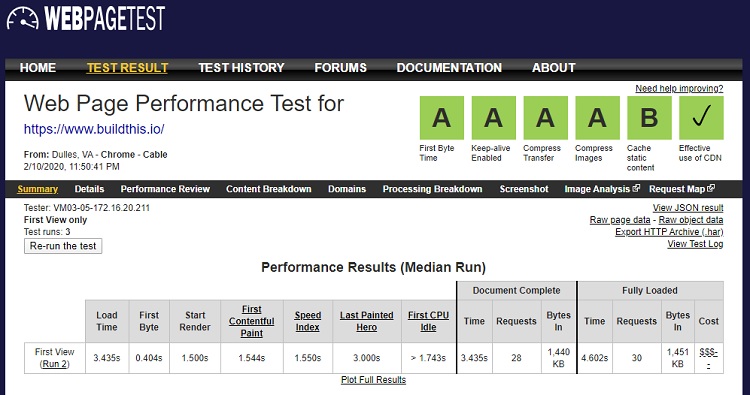This screenshot has width=750, height=395.
Task: Open the Run 2 link in First View row
Action: click(55, 364)
